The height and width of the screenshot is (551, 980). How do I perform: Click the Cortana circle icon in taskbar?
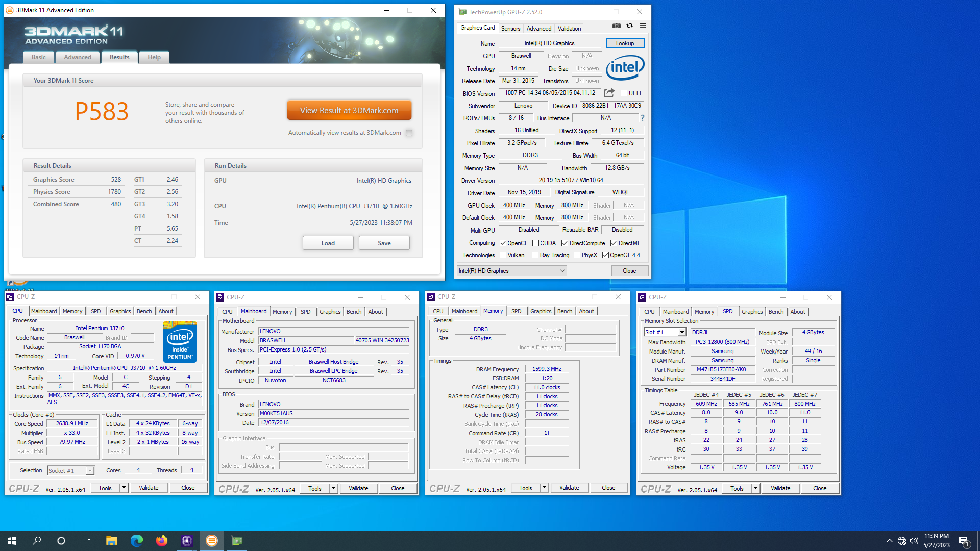[x=61, y=541]
